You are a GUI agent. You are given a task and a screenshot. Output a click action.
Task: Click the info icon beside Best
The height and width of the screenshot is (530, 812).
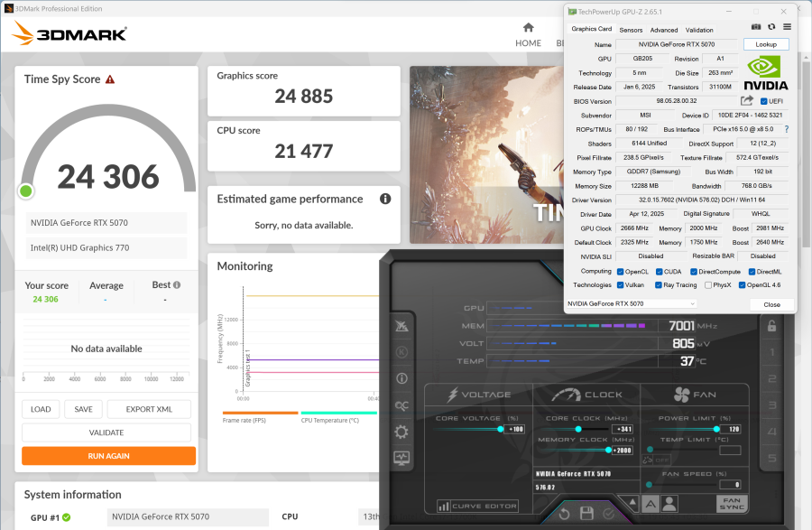click(x=177, y=285)
